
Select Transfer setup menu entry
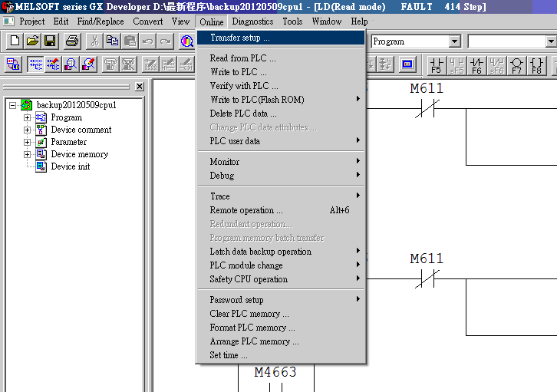[x=282, y=38]
